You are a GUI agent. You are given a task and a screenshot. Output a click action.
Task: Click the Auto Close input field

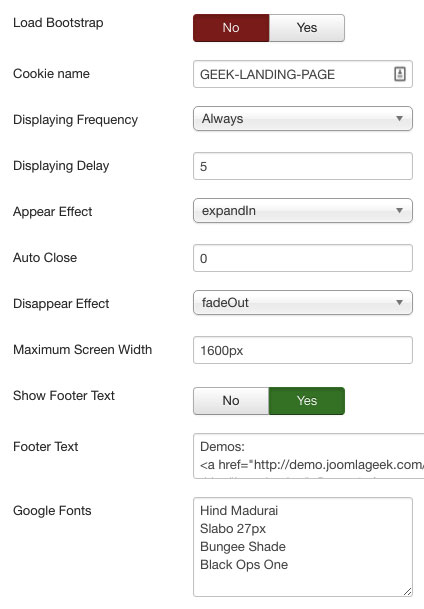coord(303,258)
